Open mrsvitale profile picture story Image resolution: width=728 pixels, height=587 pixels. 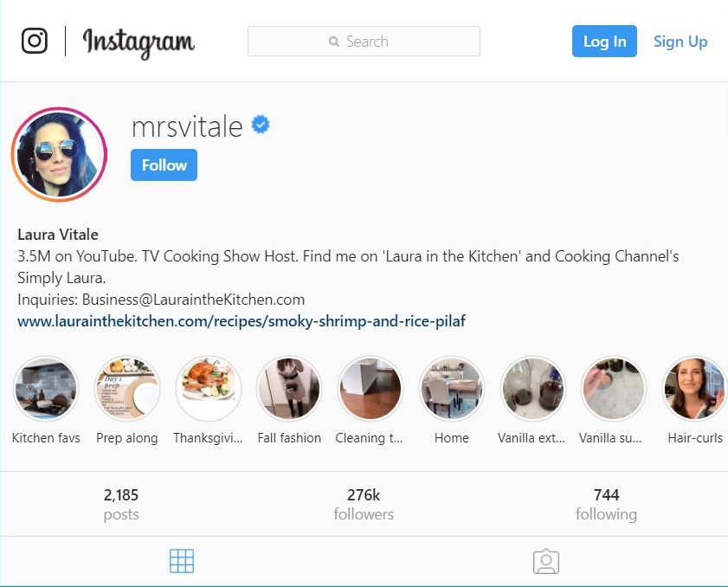click(60, 155)
